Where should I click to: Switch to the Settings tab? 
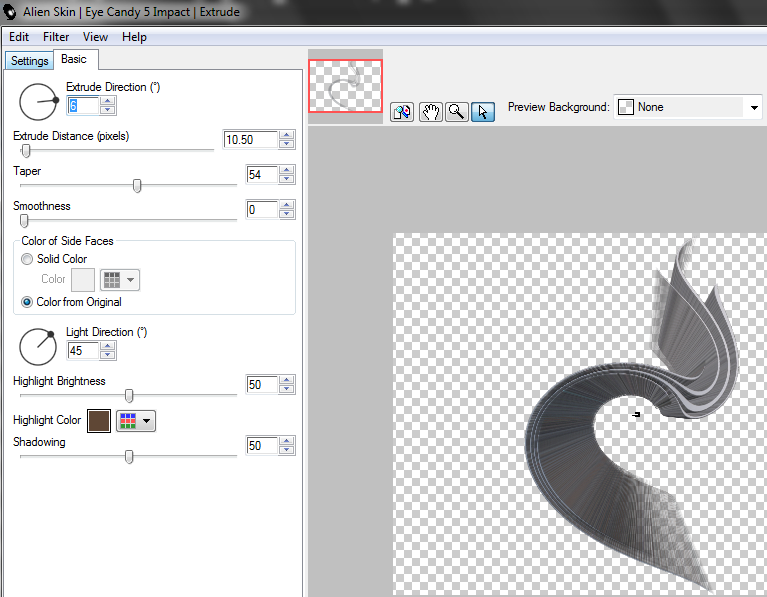[29, 61]
